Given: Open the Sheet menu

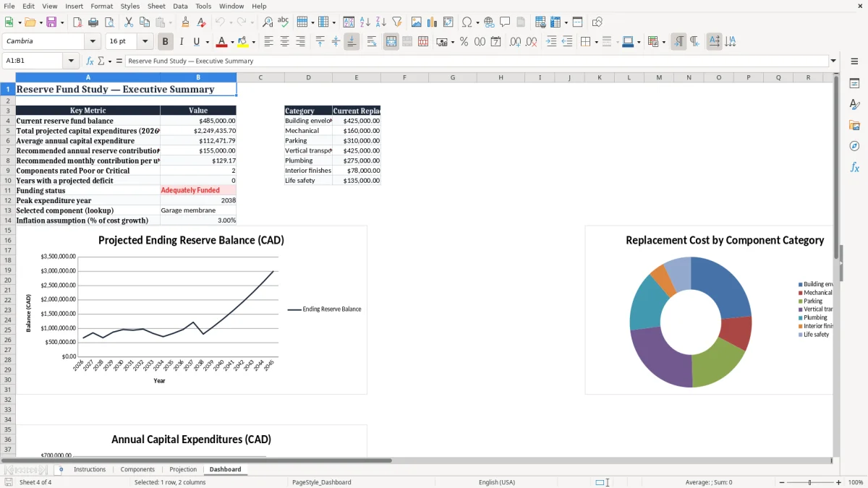Looking at the screenshot, I should [x=156, y=6].
